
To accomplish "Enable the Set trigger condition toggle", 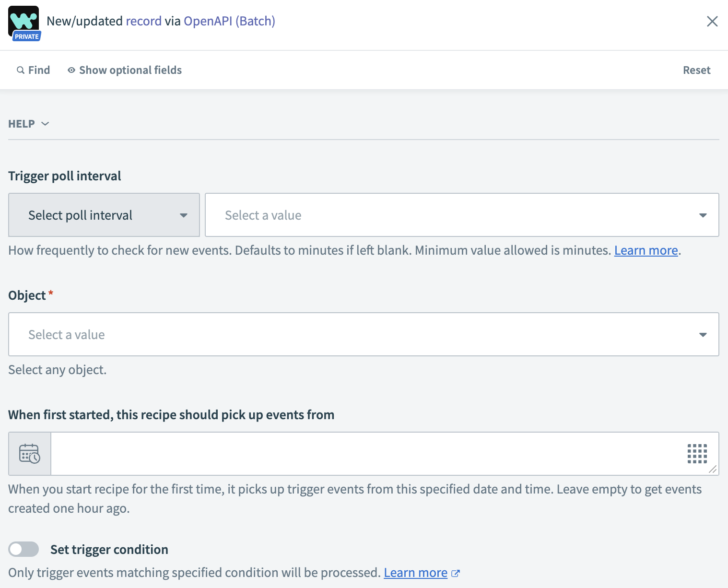I will (x=24, y=549).
